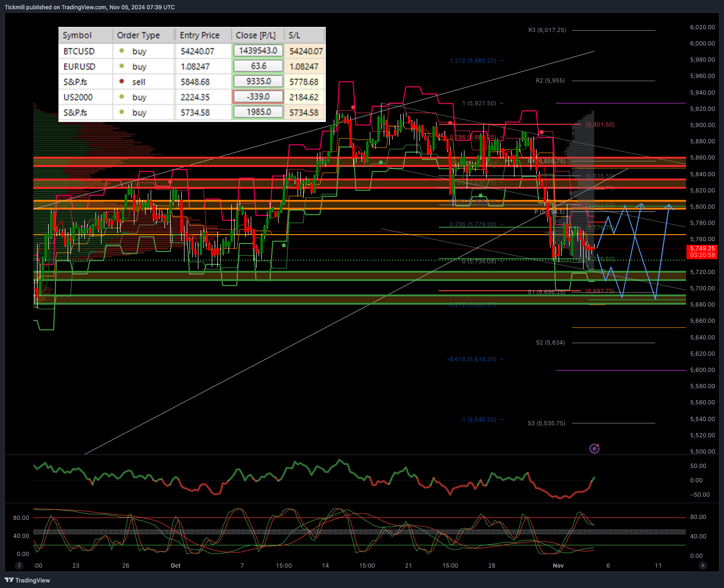
Task: Click the EURUSD symbol cell
Action: click(86, 66)
